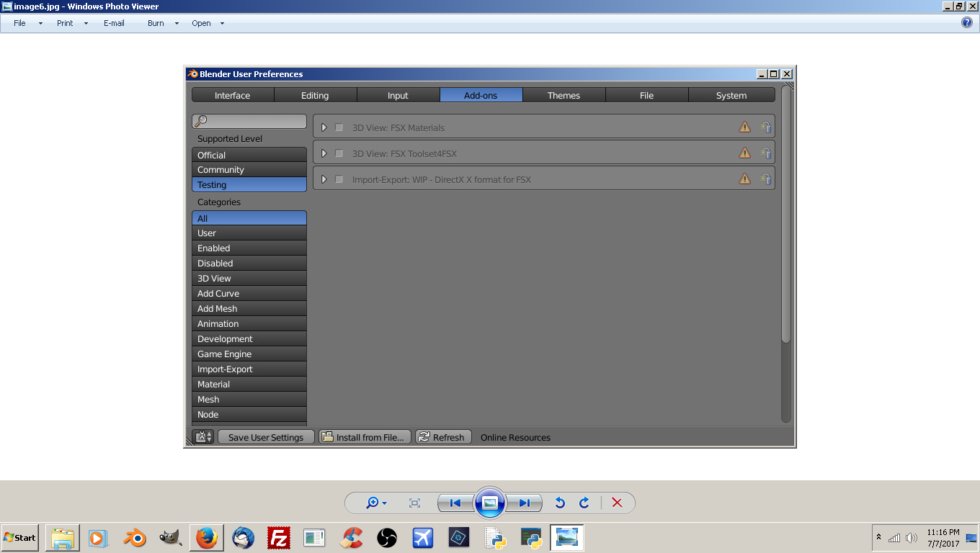Select the Add-ons tab
This screenshot has width=980, height=553.
481,95
